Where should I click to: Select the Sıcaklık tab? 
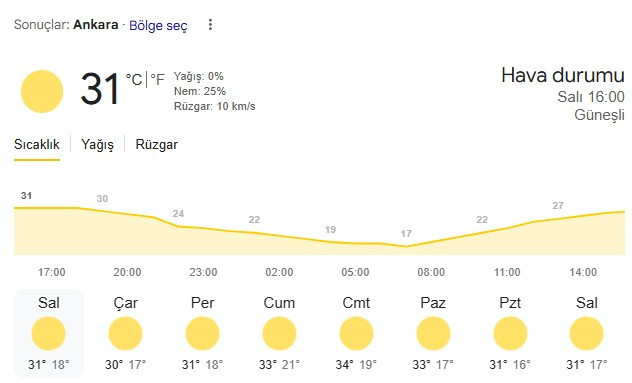click(x=37, y=144)
